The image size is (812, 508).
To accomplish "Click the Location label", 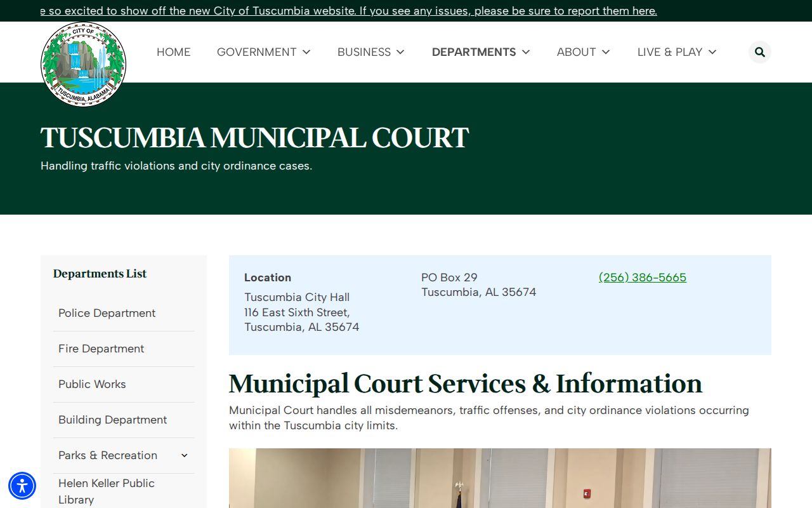I will [268, 277].
